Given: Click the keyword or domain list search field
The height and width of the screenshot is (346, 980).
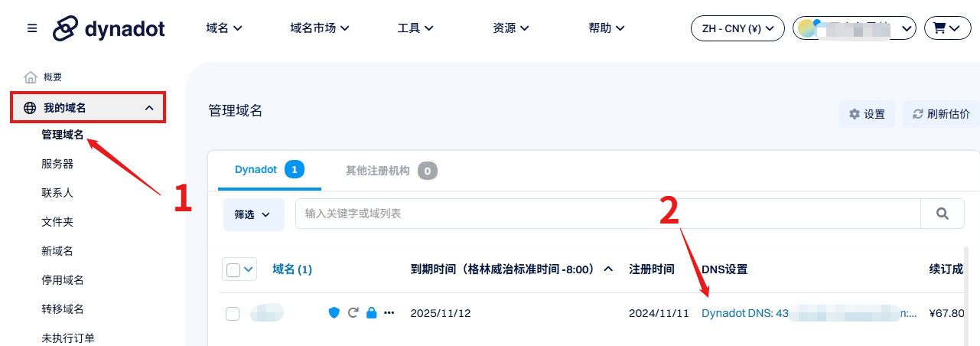Looking at the screenshot, I should coord(608,214).
